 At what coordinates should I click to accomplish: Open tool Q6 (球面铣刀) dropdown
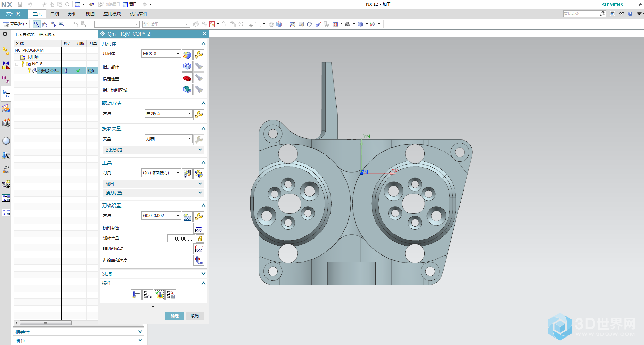161,173
